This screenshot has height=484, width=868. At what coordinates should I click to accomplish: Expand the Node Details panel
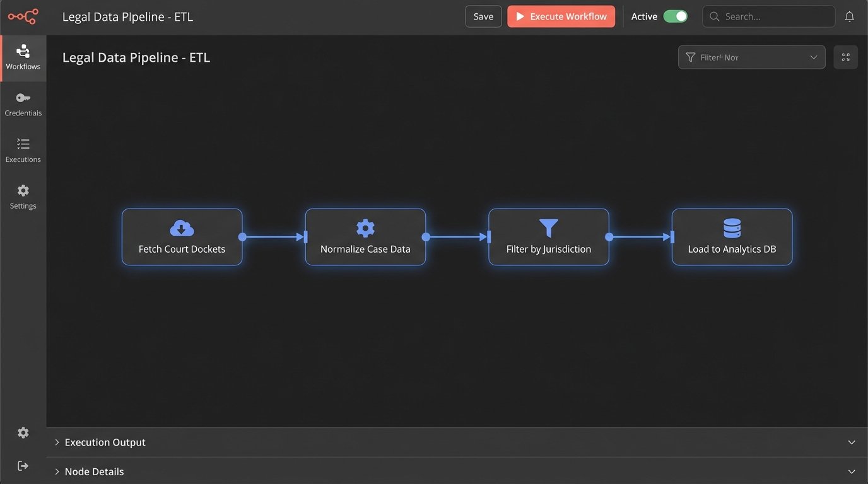(94, 471)
